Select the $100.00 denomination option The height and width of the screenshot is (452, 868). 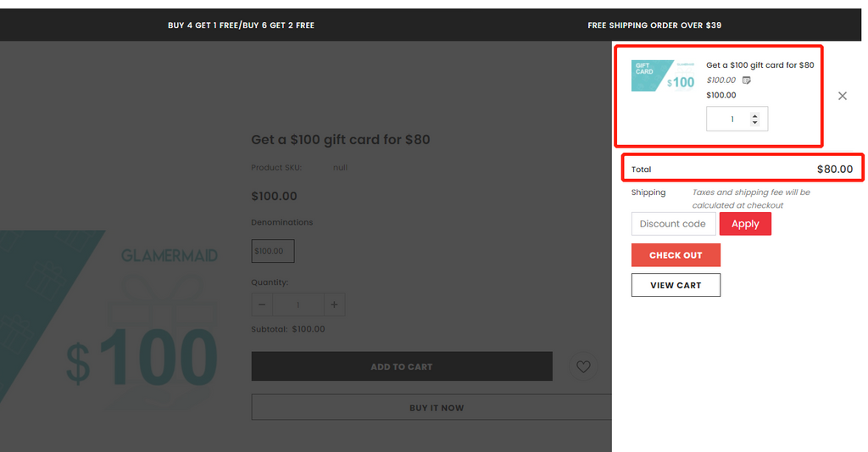(273, 251)
